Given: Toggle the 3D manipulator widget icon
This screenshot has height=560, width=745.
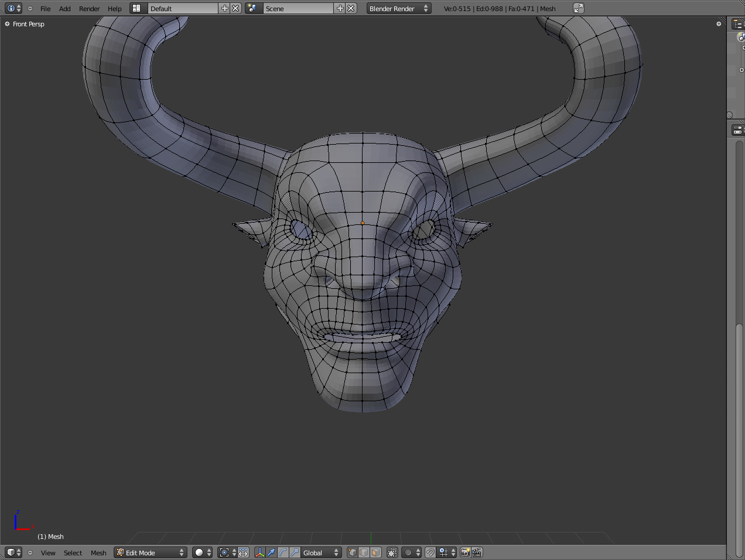Looking at the screenshot, I should coord(259,552).
